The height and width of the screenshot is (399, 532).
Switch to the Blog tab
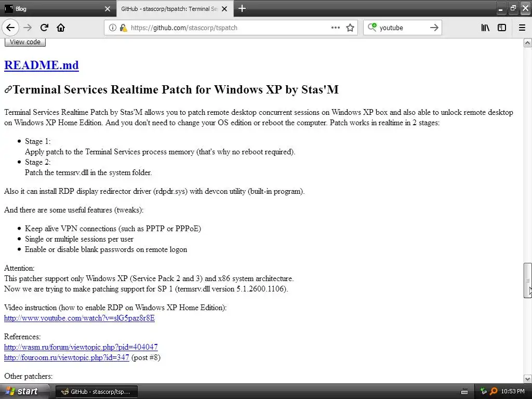coord(58,8)
